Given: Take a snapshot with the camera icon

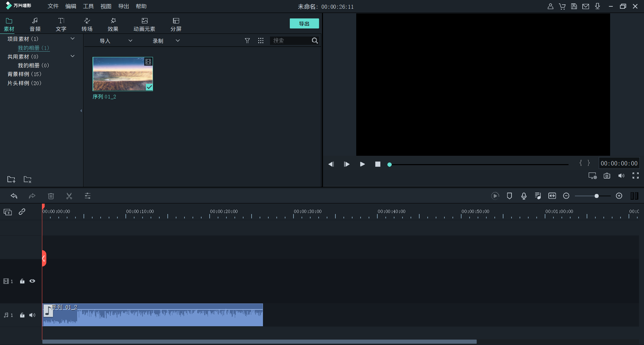Looking at the screenshot, I should (x=607, y=176).
